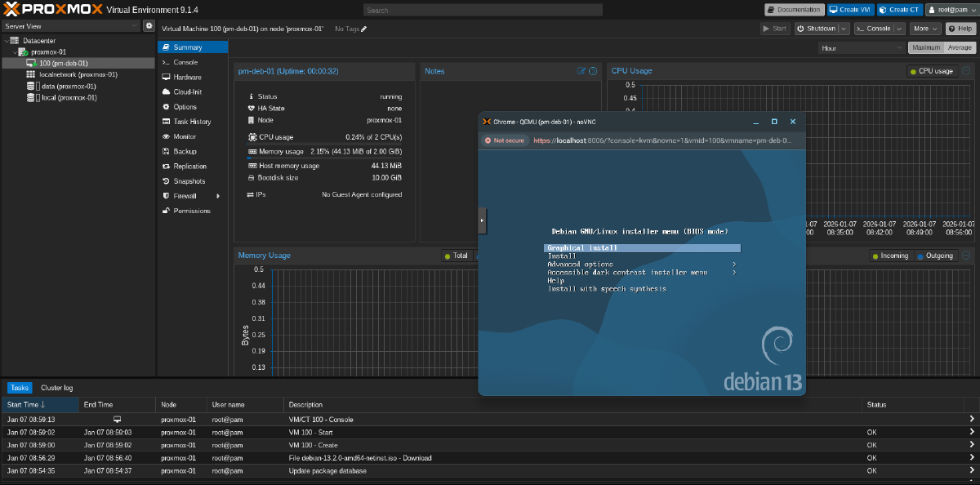The image size is (980, 485).
Task: Select the data (proxmox-01) storage
Action: (69, 86)
